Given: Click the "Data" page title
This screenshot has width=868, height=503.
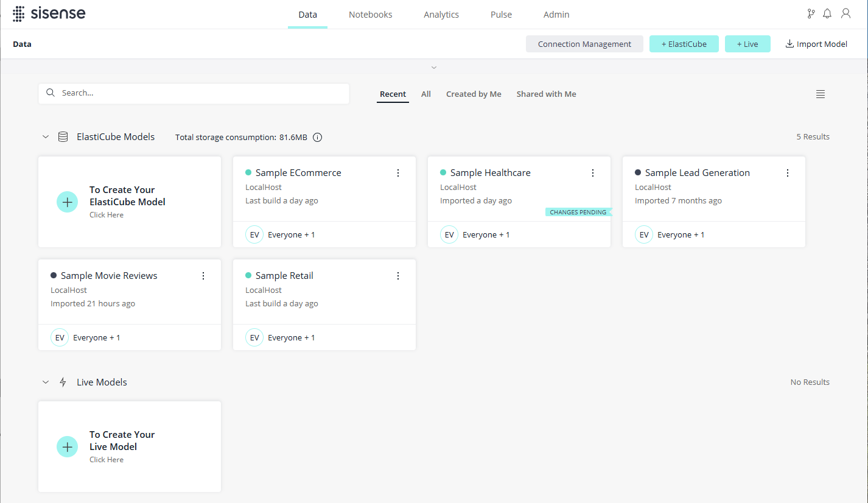Looking at the screenshot, I should click(22, 44).
